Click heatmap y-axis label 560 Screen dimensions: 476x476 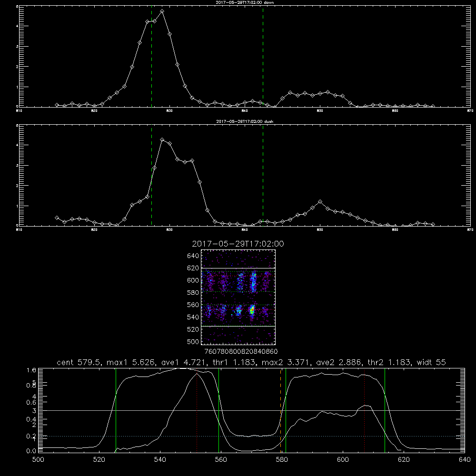click(x=193, y=305)
